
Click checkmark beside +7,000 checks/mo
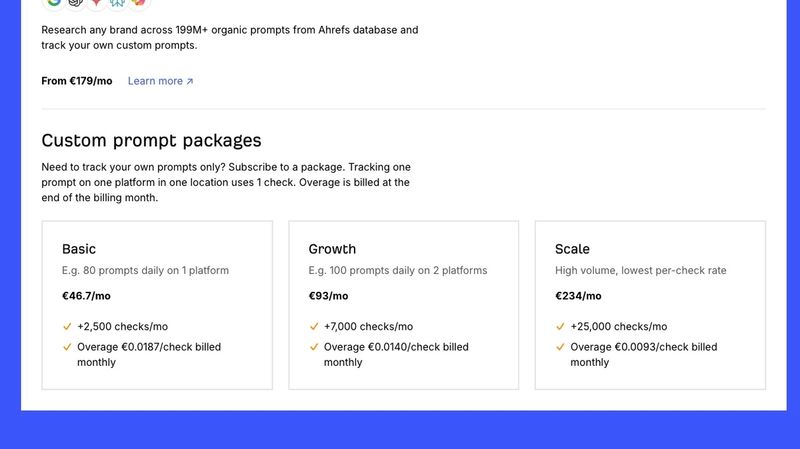point(314,327)
